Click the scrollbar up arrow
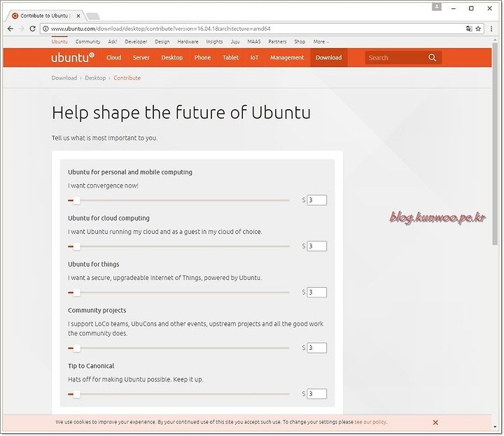Screen dimensions: 504x436 click(495, 40)
